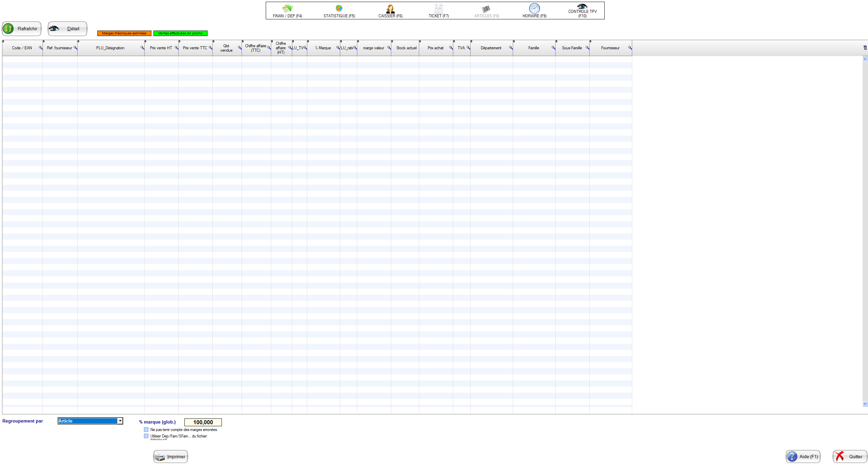Enable 'Ne pas tenir compte des marges erronées'
Image resolution: width=868 pixels, height=465 pixels.
[x=146, y=430]
